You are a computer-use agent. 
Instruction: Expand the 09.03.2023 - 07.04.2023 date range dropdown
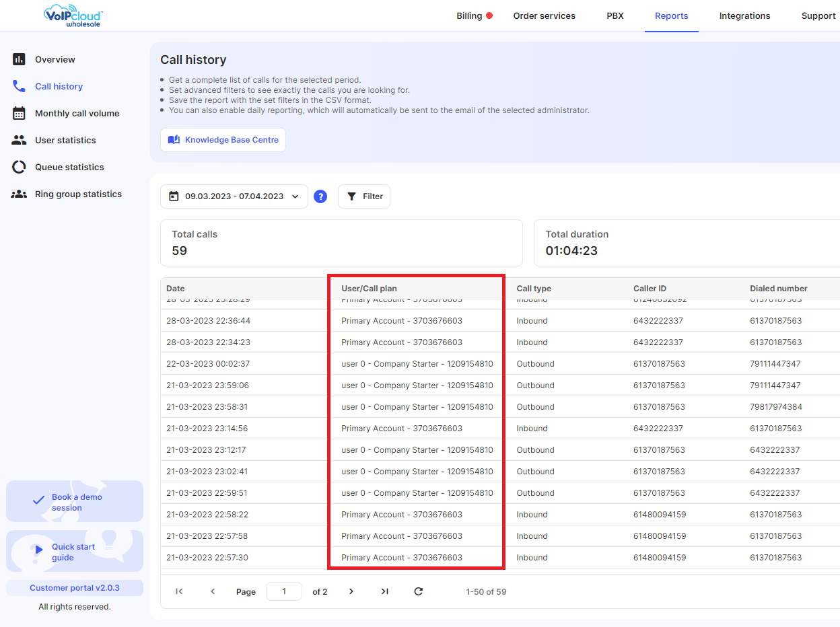click(234, 196)
